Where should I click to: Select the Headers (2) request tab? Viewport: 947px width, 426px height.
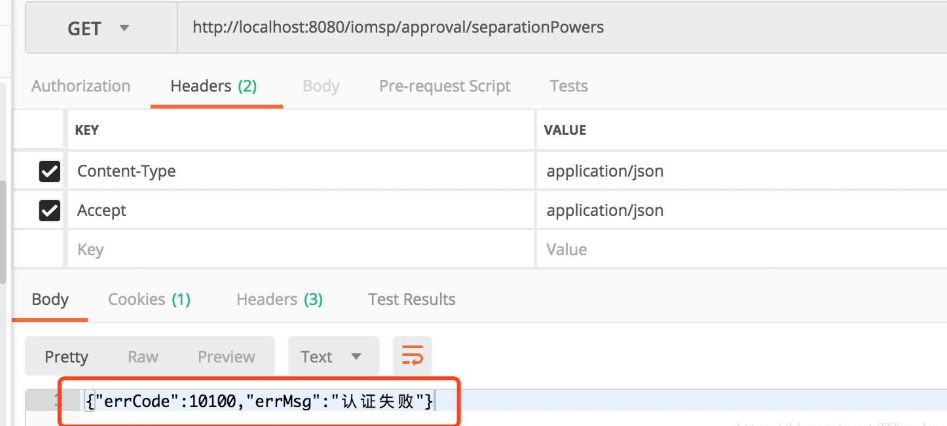click(x=213, y=86)
